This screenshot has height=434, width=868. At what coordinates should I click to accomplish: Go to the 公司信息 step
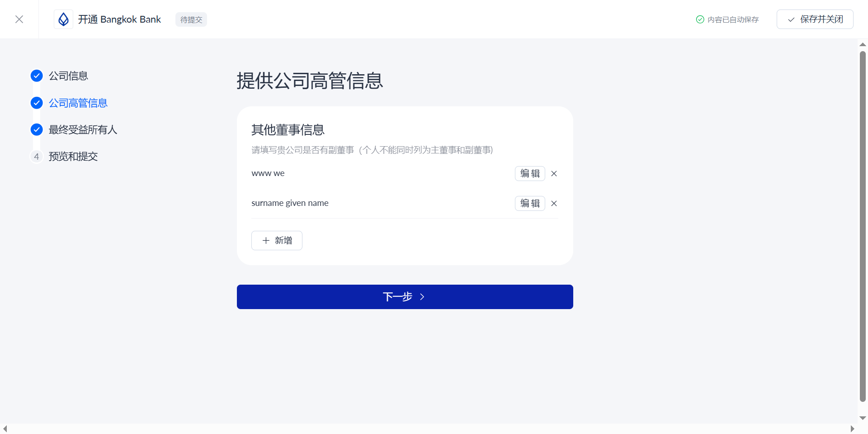point(68,76)
